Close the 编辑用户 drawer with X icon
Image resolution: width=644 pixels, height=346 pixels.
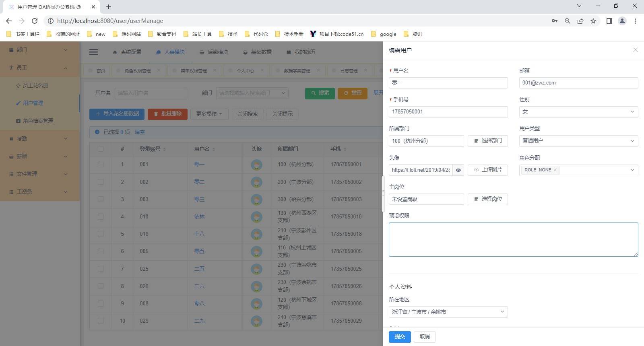635,50
